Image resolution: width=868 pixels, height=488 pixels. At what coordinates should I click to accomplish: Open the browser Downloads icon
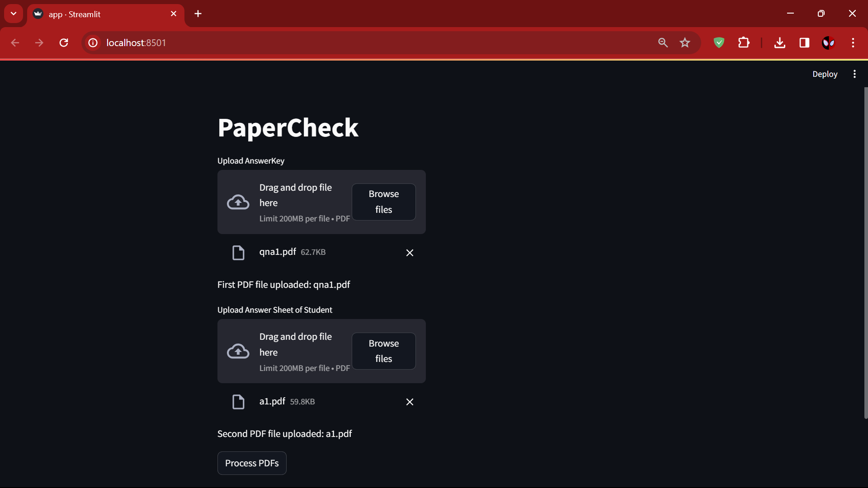779,43
